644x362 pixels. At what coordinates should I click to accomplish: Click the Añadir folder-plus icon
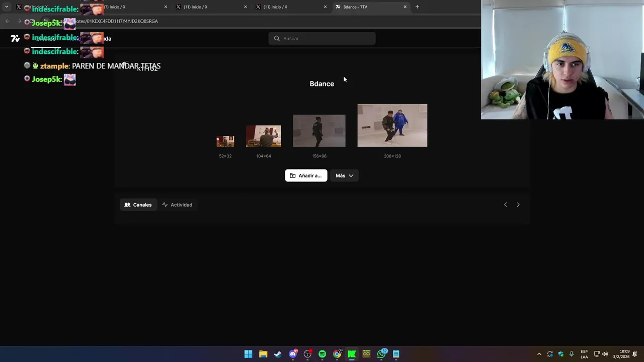coord(293,175)
